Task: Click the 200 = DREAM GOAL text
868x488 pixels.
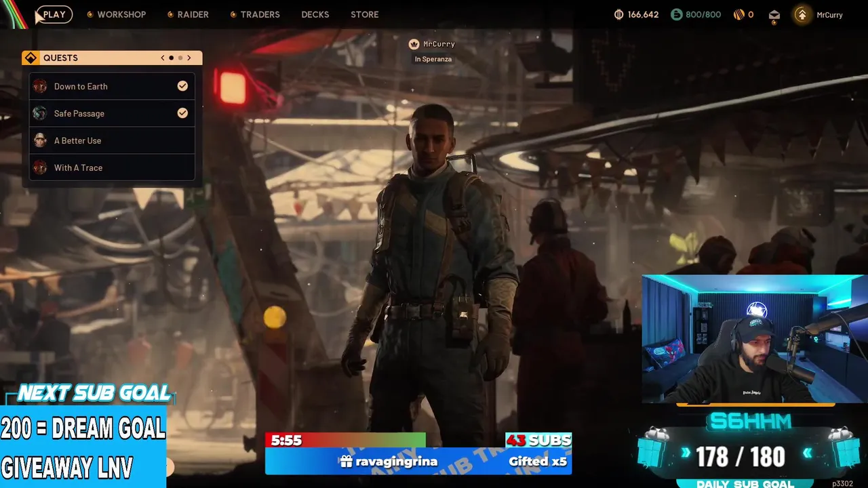Action: click(83, 428)
